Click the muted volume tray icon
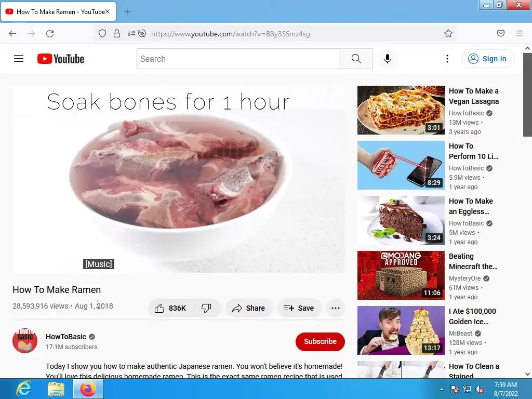Image resolution: width=532 pixels, height=399 pixels. coord(480,389)
